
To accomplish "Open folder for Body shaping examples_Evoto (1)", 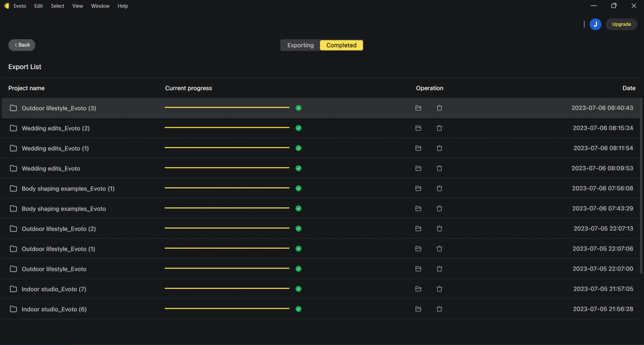I will (x=418, y=189).
